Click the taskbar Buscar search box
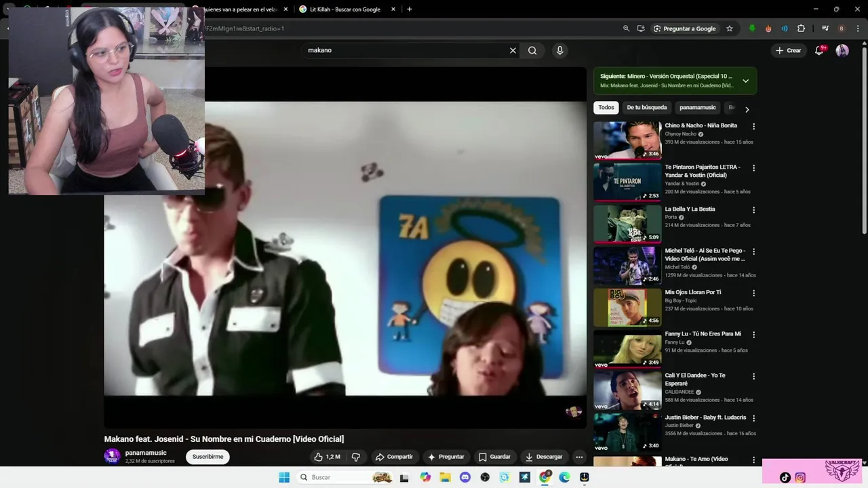 (344, 477)
